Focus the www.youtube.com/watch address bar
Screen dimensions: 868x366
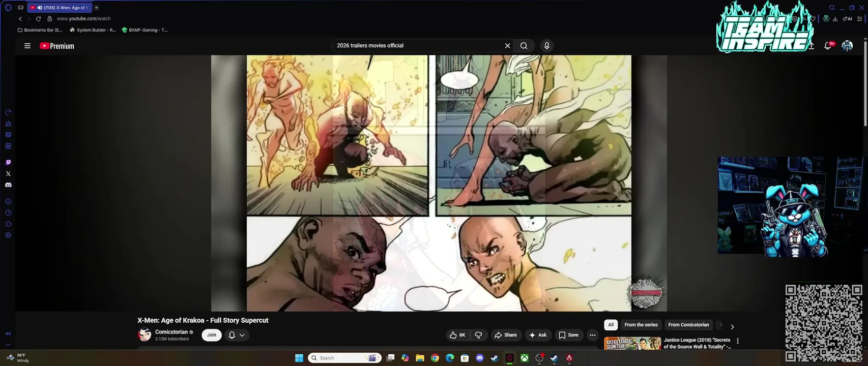pyautogui.click(x=83, y=19)
